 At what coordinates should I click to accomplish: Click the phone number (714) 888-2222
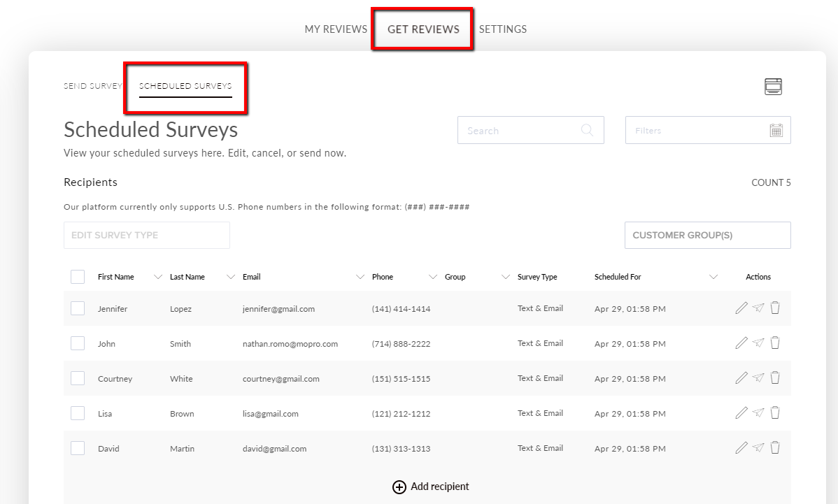pyautogui.click(x=401, y=344)
